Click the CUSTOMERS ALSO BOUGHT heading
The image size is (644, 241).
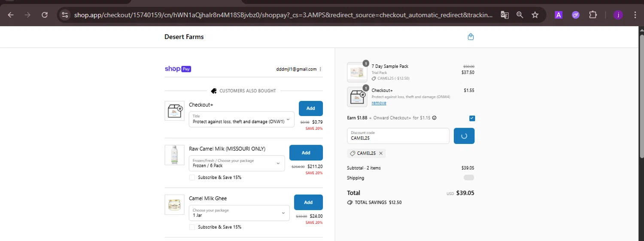coord(248,91)
